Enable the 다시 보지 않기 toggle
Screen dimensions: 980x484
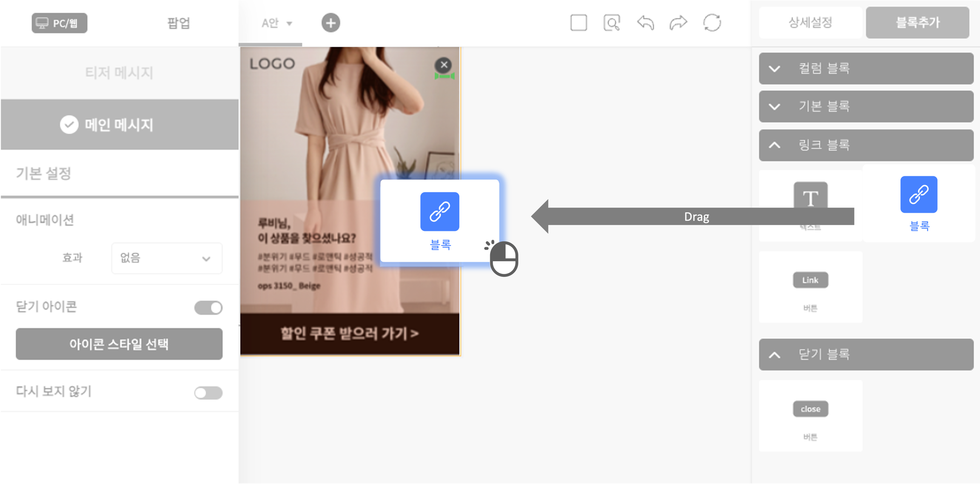(208, 393)
